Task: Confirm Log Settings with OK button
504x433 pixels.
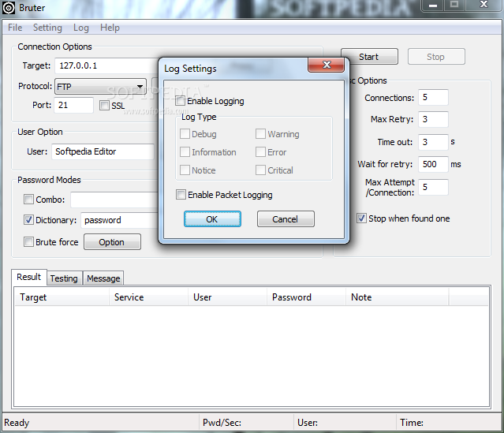Action: [212, 219]
